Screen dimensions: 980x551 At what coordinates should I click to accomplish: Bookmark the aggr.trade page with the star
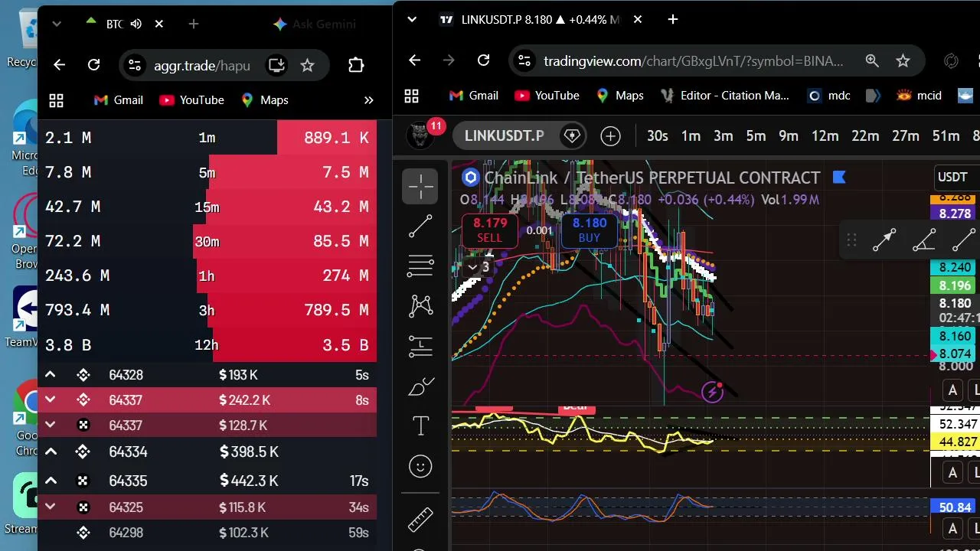(x=307, y=65)
